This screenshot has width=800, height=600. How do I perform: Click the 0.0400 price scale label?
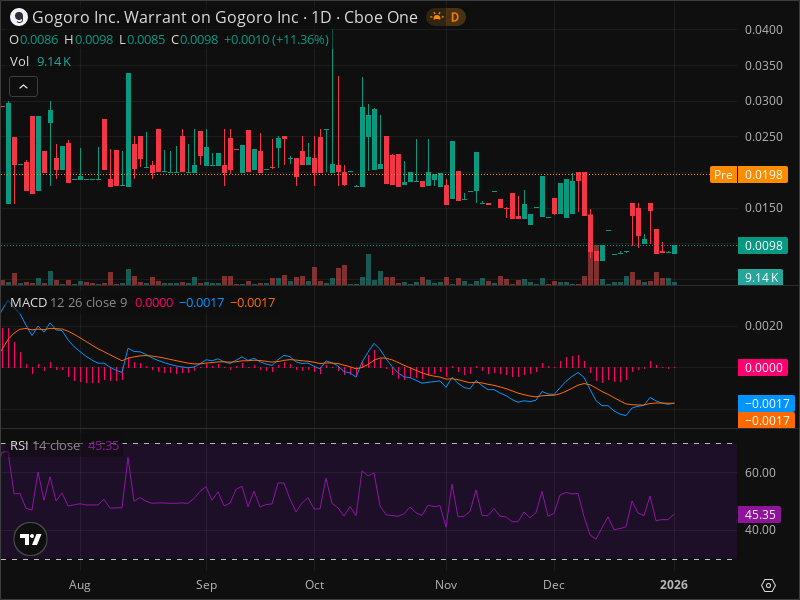(764, 30)
